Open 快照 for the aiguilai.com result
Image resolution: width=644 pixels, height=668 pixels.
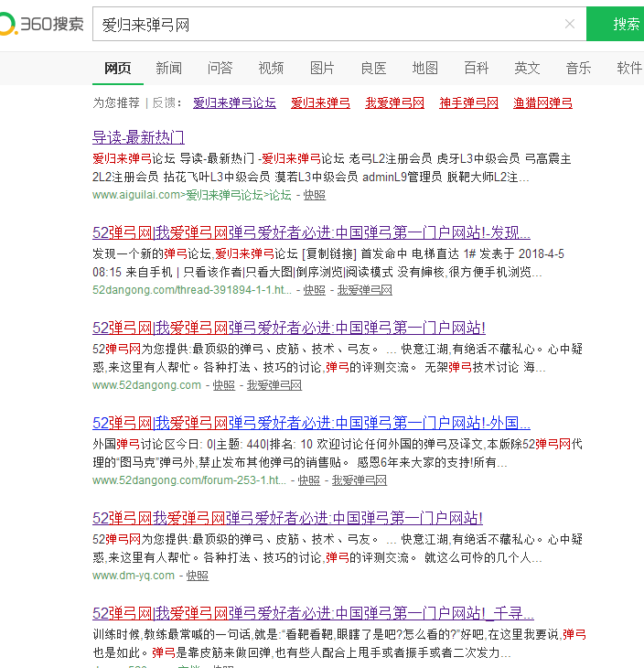[315, 195]
